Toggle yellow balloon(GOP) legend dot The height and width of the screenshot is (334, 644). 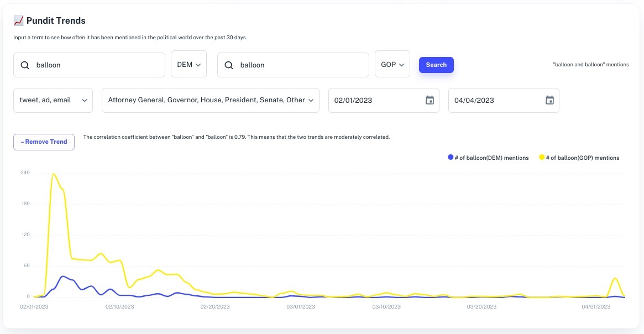(x=542, y=158)
